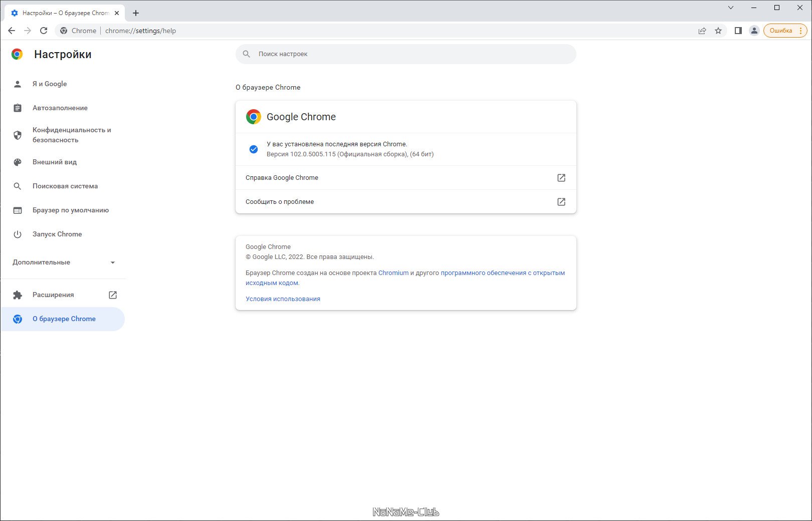Click the share page icon
Image resolution: width=812 pixels, height=521 pixels.
tap(702, 31)
